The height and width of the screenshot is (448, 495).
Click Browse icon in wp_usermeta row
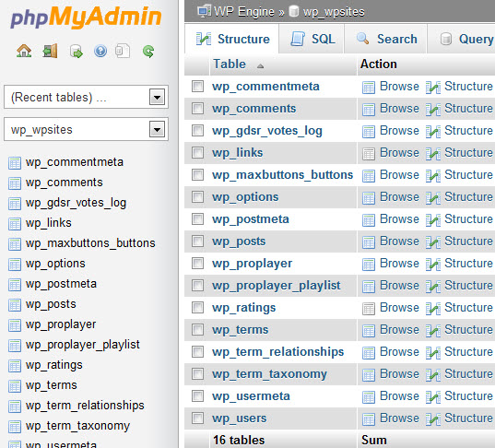click(369, 397)
